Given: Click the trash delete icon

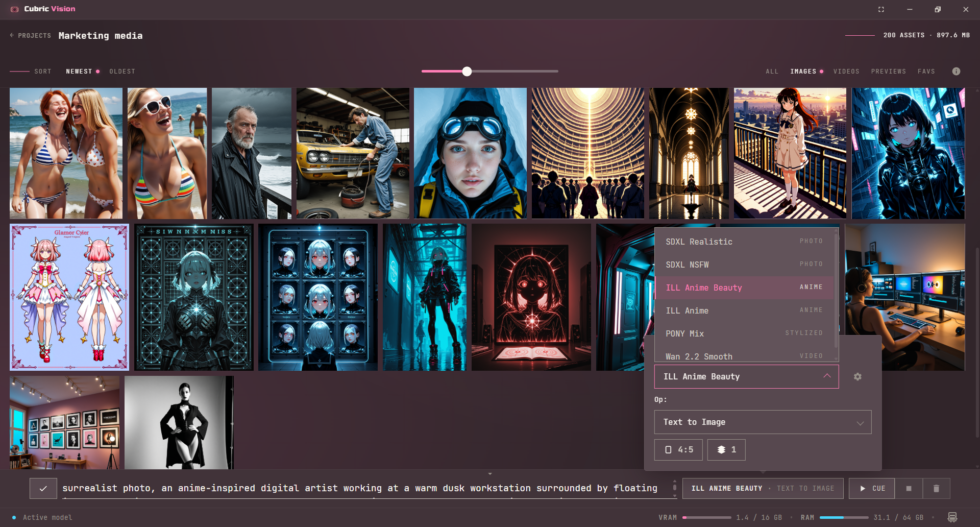Looking at the screenshot, I should [x=936, y=489].
